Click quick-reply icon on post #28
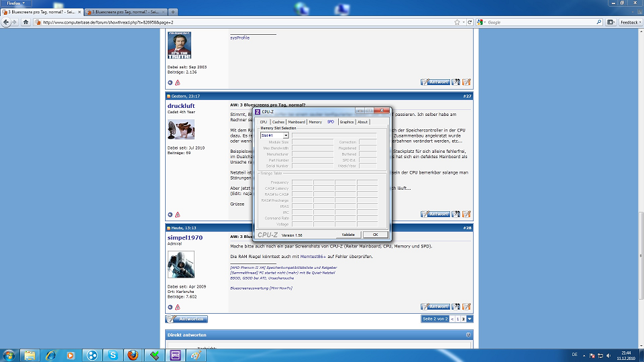644x362 pixels. [x=467, y=306]
